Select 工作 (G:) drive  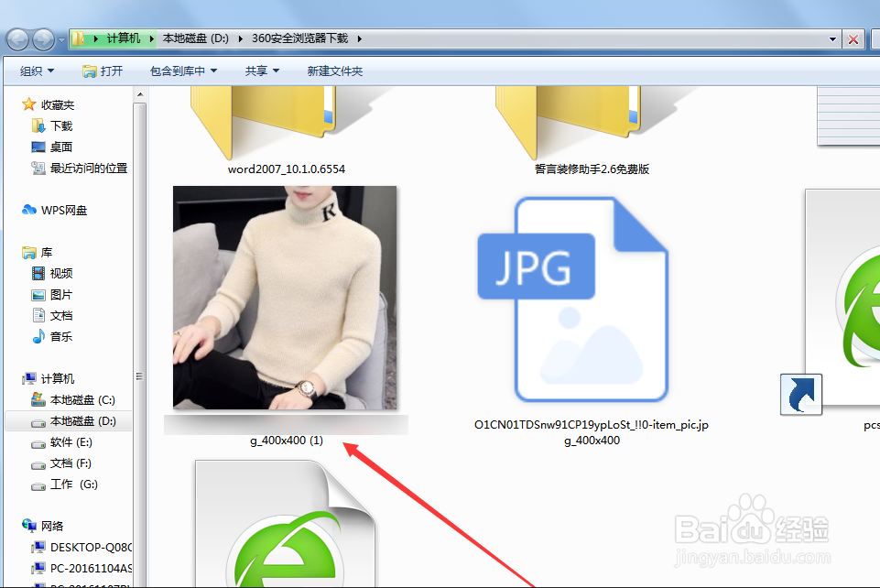[x=73, y=485]
